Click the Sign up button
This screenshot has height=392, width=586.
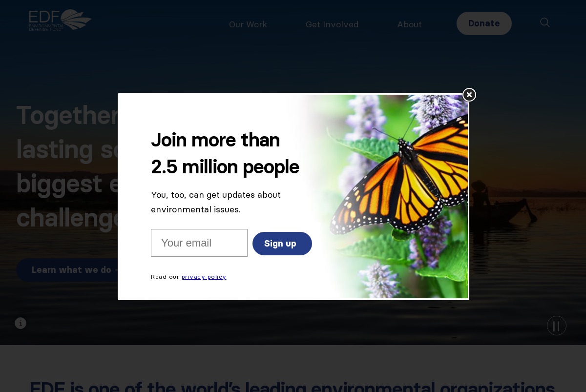pyautogui.click(x=282, y=244)
